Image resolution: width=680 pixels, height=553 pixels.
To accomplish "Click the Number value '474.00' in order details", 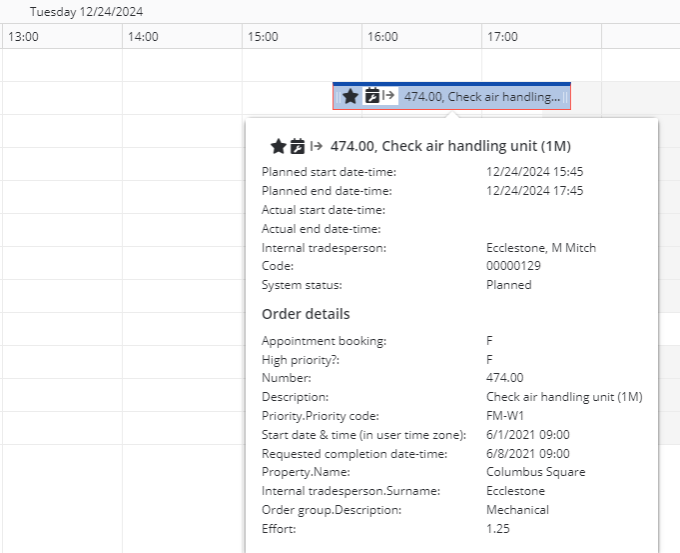I will 505,378.
